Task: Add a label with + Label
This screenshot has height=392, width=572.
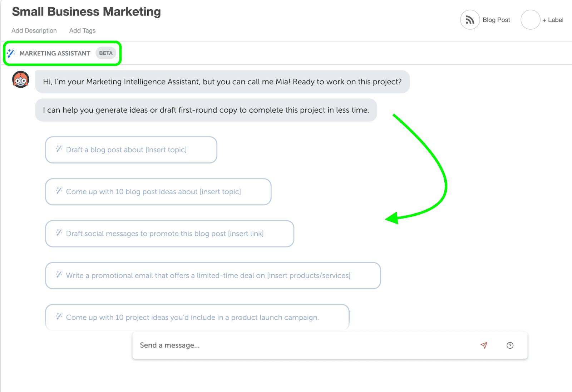Action: click(x=553, y=20)
